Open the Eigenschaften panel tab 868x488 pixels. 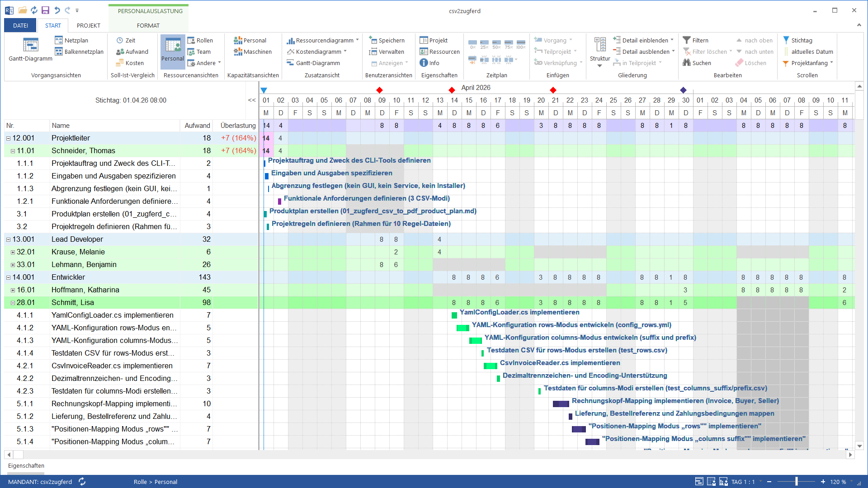pyautogui.click(x=26, y=465)
